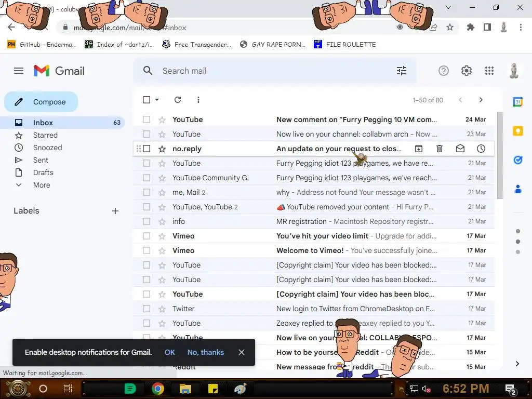Open search options filter icon
This screenshot has height=399, width=532.
click(x=402, y=71)
